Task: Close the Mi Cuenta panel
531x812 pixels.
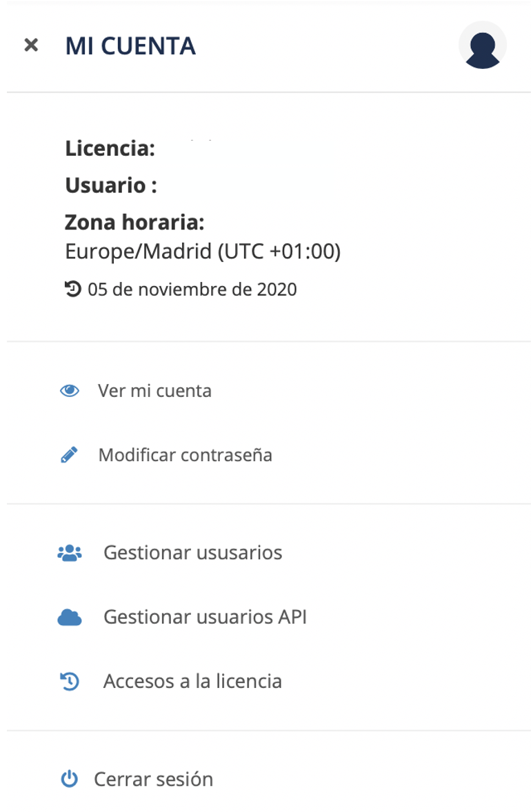Action: 31,45
